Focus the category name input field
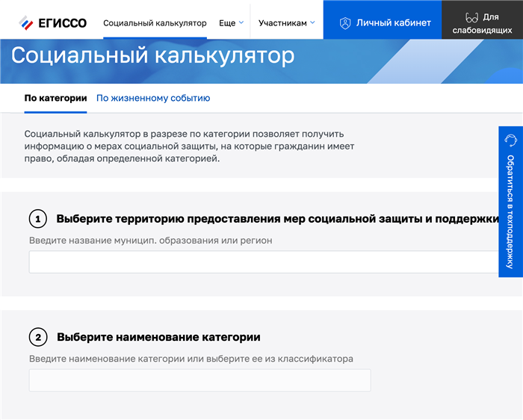The image size is (523, 420). pyautogui.click(x=199, y=380)
